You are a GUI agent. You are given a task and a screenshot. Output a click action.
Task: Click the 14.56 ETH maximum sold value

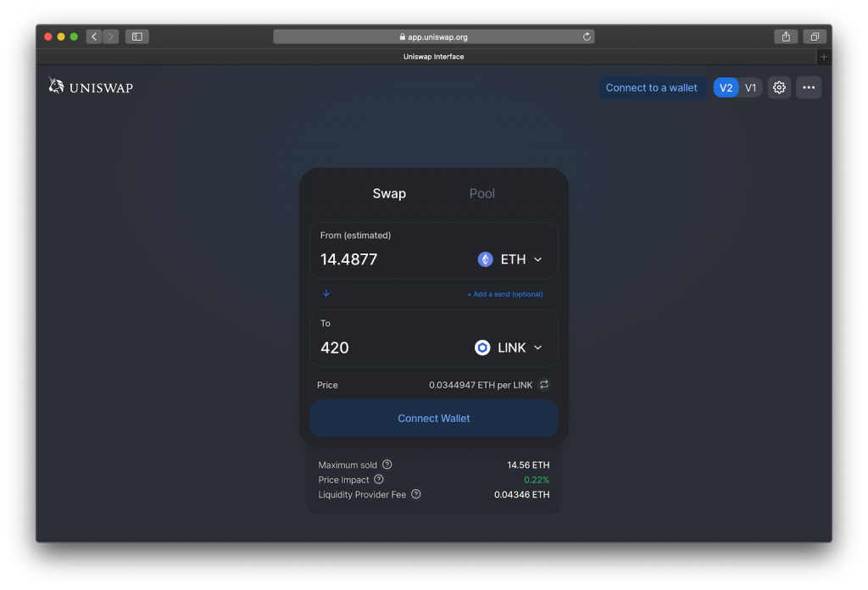pyautogui.click(x=528, y=465)
